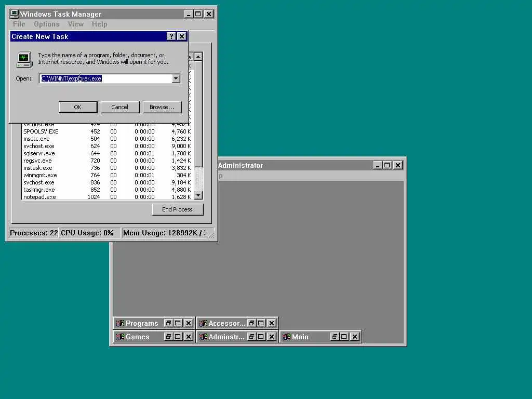Maximize the Administrator Program Manager window

[x=387, y=165]
